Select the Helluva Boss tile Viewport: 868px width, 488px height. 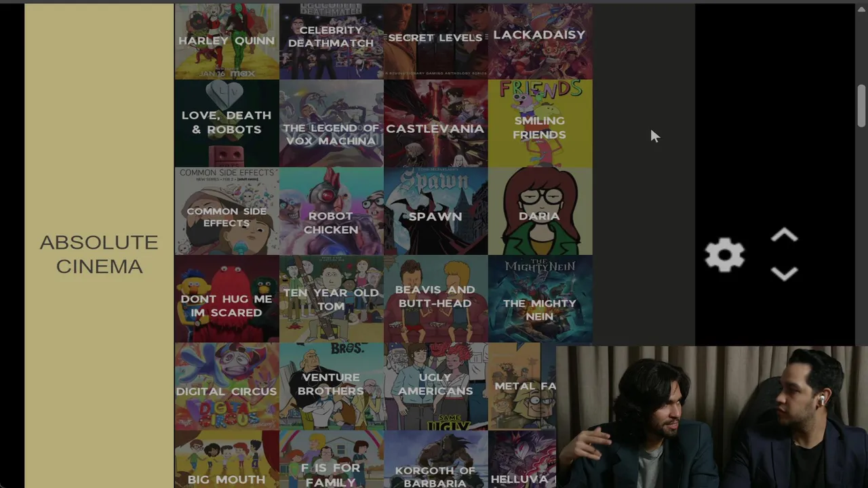coord(522,459)
